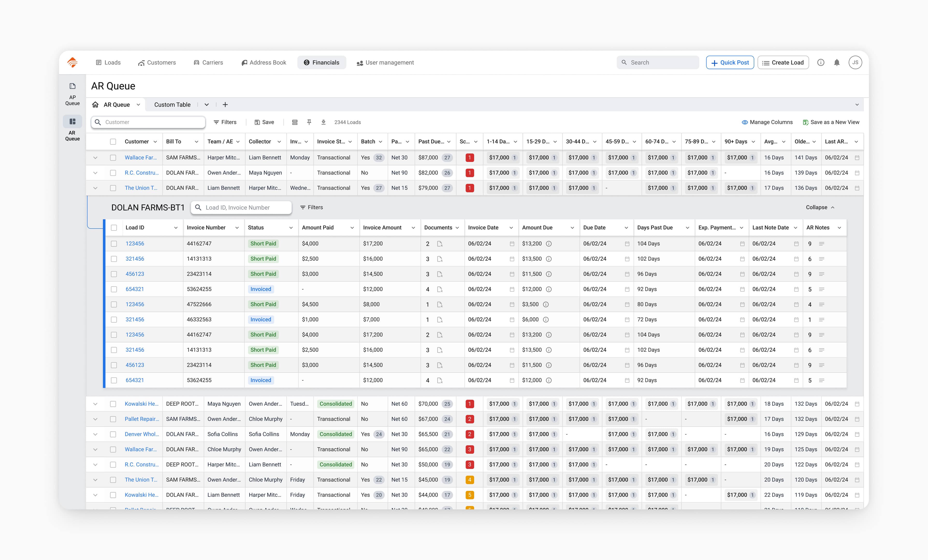Click the Create Load button
The width and height of the screenshot is (928, 560).
click(x=783, y=63)
